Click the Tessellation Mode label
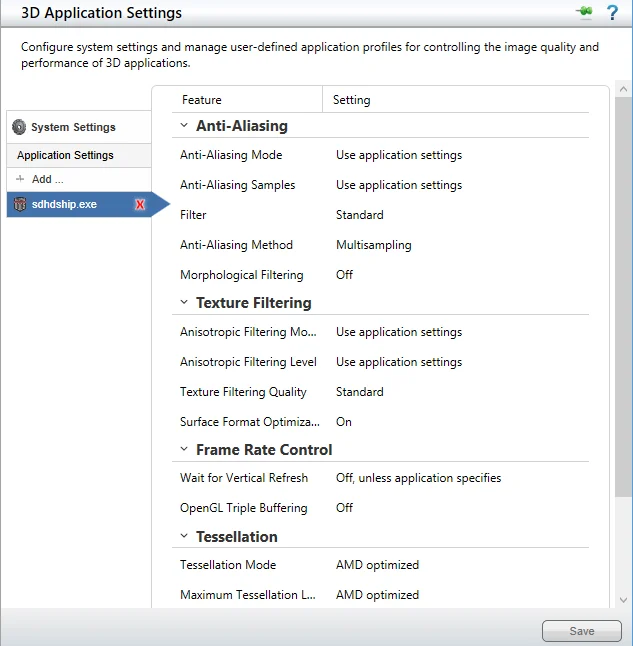 pos(228,565)
